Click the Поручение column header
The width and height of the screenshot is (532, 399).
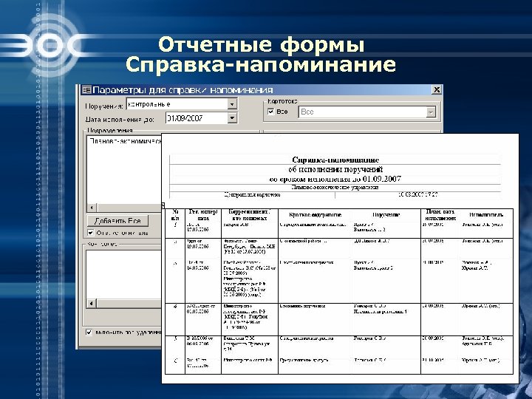point(386,215)
